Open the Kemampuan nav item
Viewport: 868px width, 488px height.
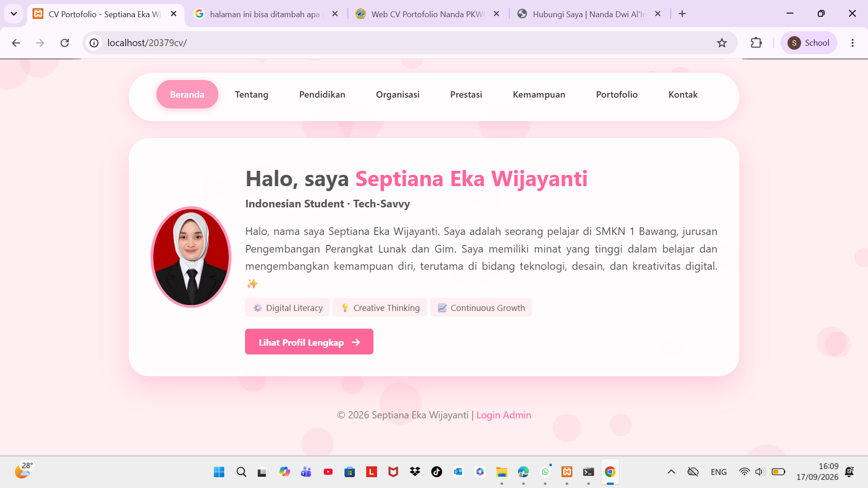(x=539, y=94)
